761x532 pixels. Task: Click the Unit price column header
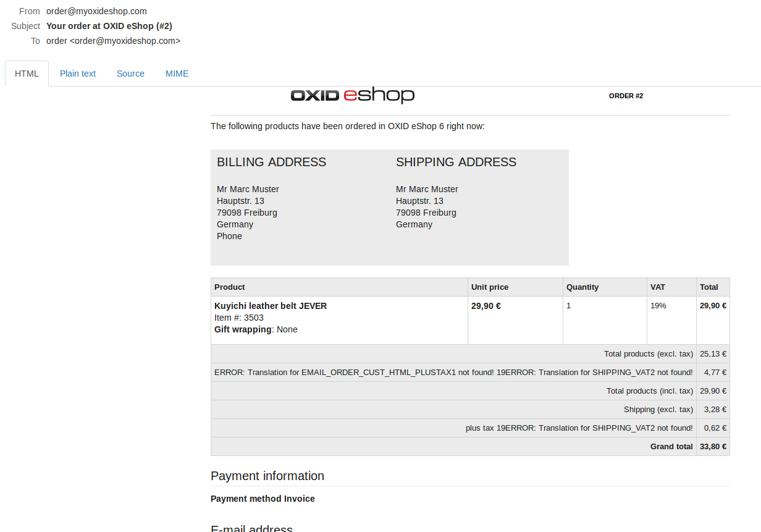(490, 287)
